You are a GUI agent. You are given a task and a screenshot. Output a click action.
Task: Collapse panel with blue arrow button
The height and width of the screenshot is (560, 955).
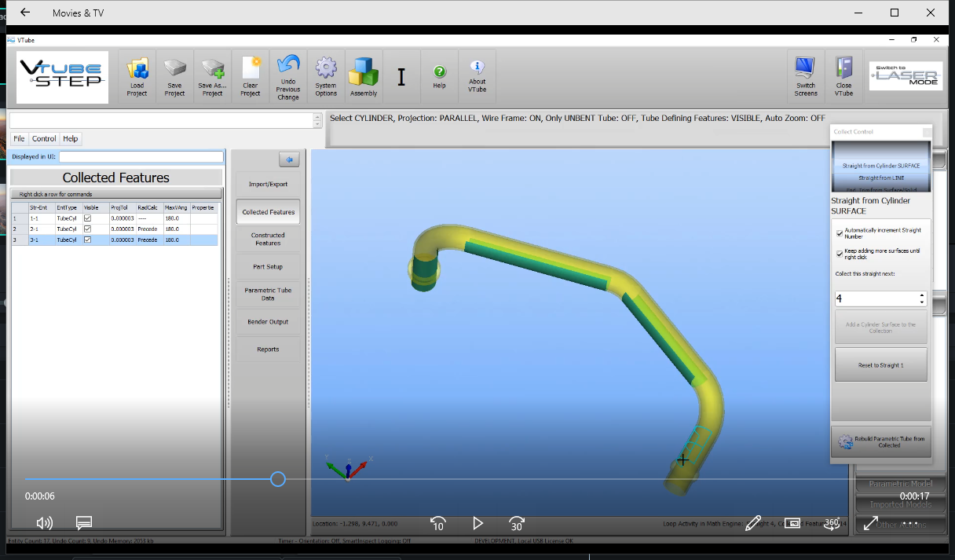coord(289,160)
